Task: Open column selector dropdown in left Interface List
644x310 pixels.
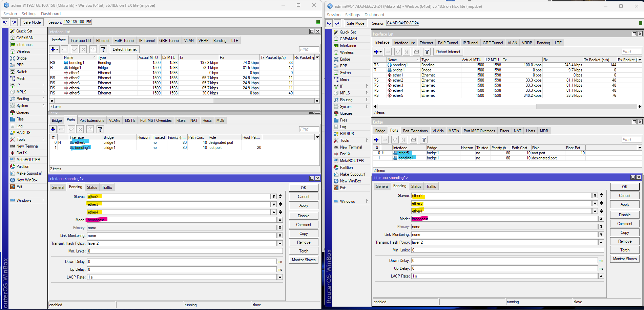Action: [317, 58]
